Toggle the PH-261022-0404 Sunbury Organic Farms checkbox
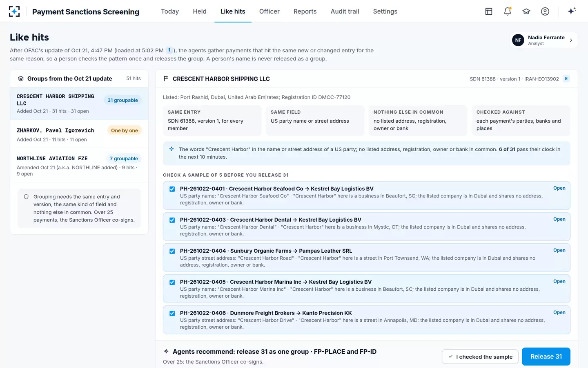588x368 pixels. click(x=172, y=251)
